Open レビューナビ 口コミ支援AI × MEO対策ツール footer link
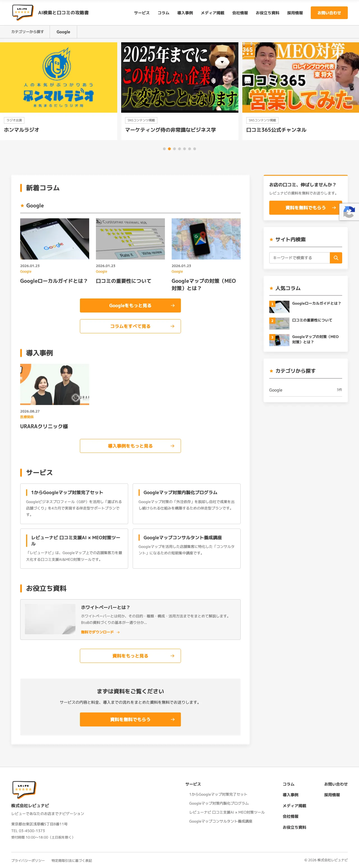 pyautogui.click(x=227, y=812)
